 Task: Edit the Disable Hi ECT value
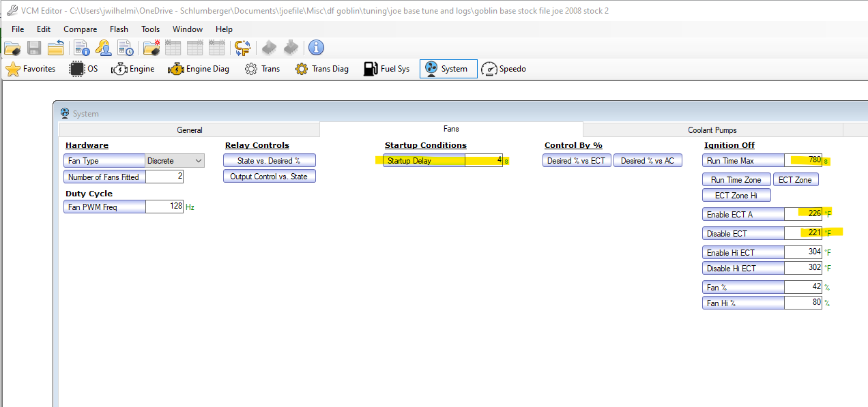(x=803, y=268)
